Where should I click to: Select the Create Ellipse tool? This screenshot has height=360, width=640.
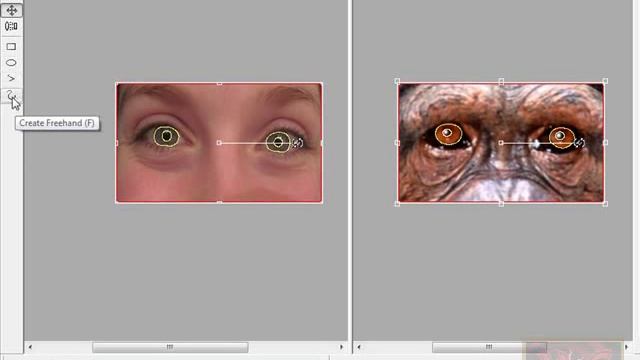click(x=11, y=62)
